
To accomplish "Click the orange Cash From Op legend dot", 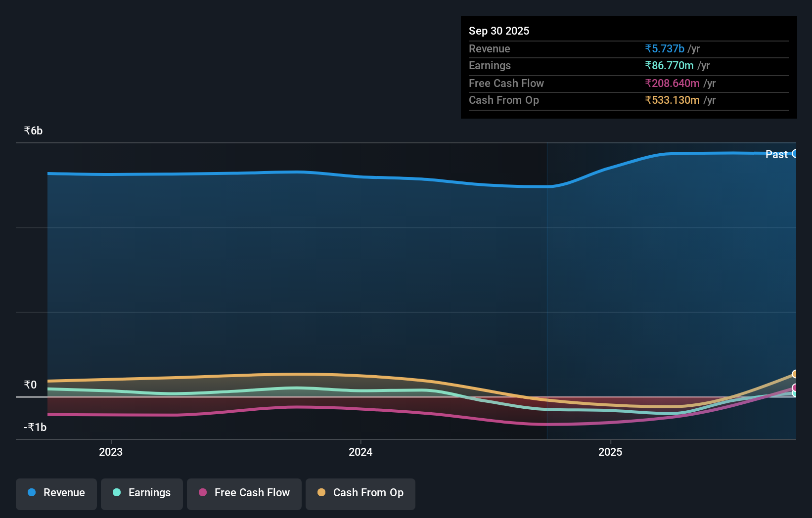I will [321, 492].
